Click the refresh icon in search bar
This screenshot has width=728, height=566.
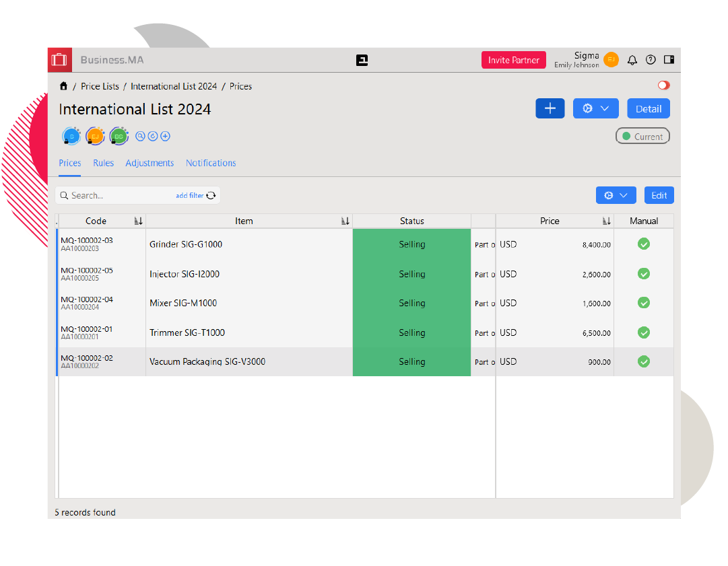point(211,195)
